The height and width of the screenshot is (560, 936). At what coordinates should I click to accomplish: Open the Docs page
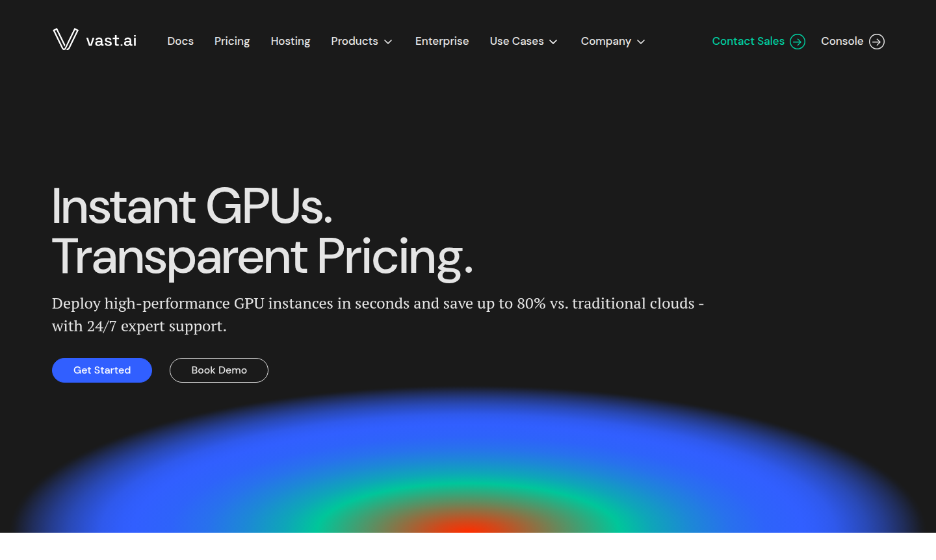click(180, 41)
